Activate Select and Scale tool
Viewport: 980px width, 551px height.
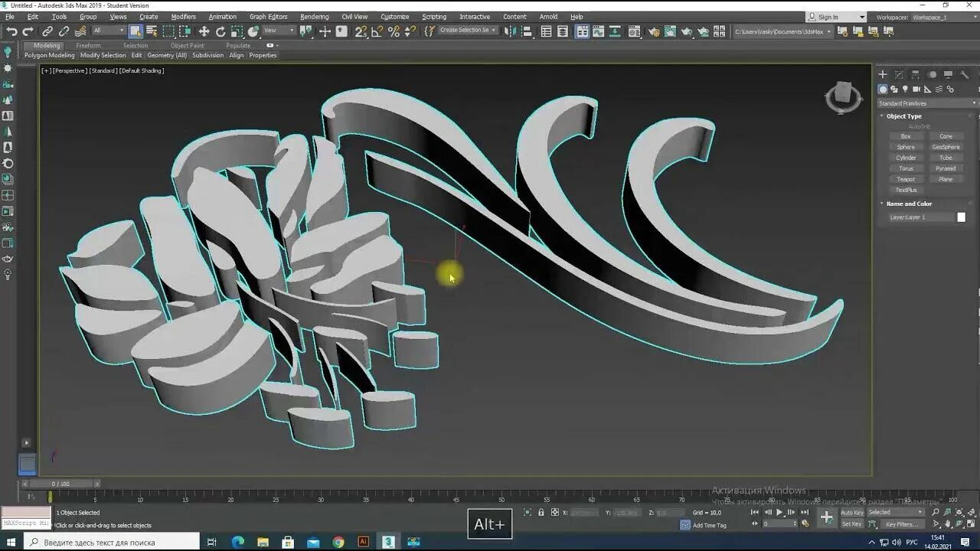(237, 31)
